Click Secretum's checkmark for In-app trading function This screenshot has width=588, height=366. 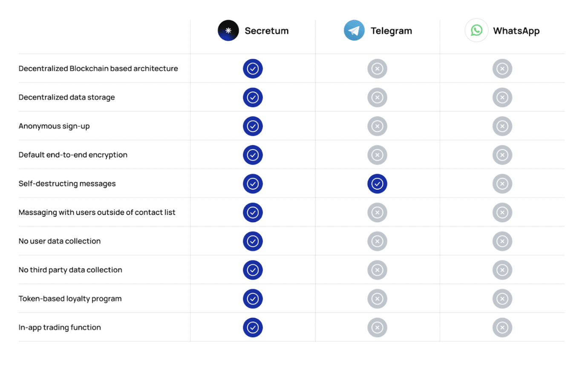click(x=253, y=328)
